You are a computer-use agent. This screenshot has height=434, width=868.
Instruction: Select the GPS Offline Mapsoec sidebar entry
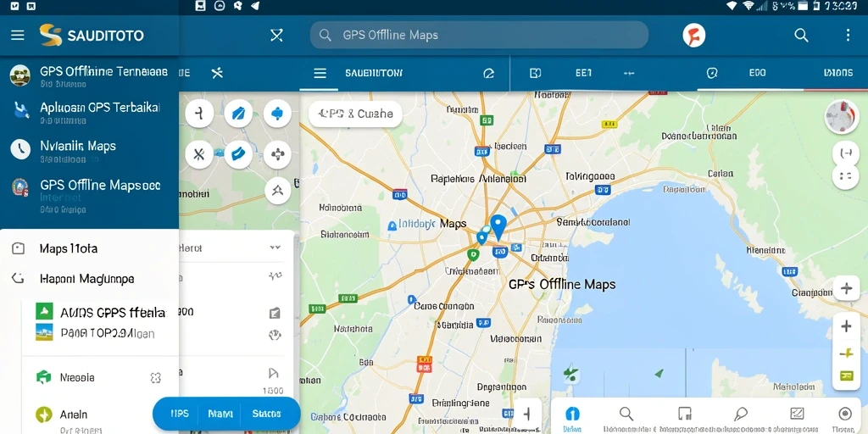(89, 194)
